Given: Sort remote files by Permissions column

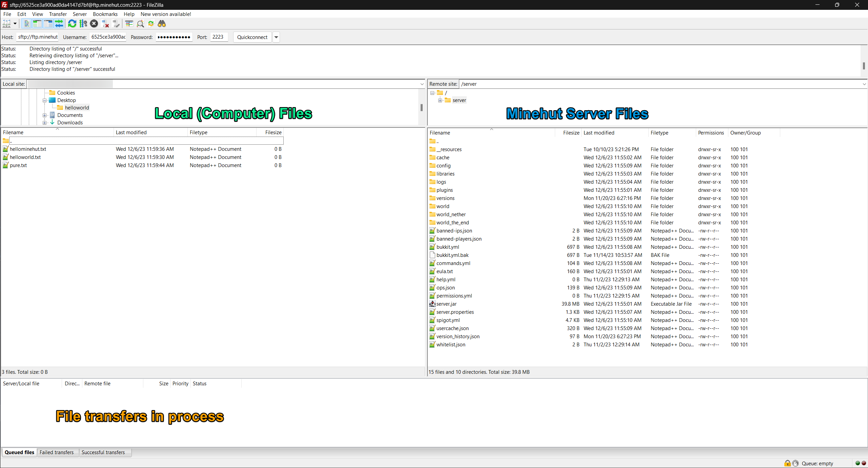Looking at the screenshot, I should pos(712,133).
